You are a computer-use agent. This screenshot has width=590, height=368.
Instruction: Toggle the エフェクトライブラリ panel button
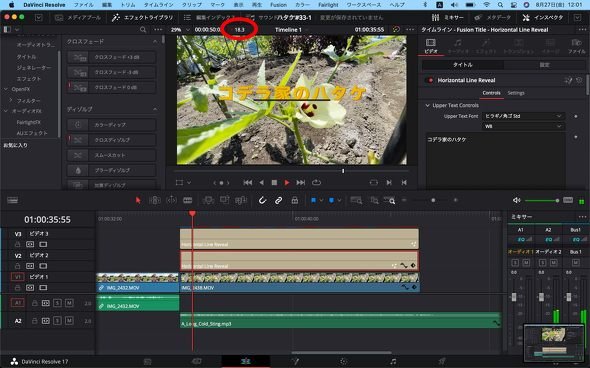click(143, 18)
